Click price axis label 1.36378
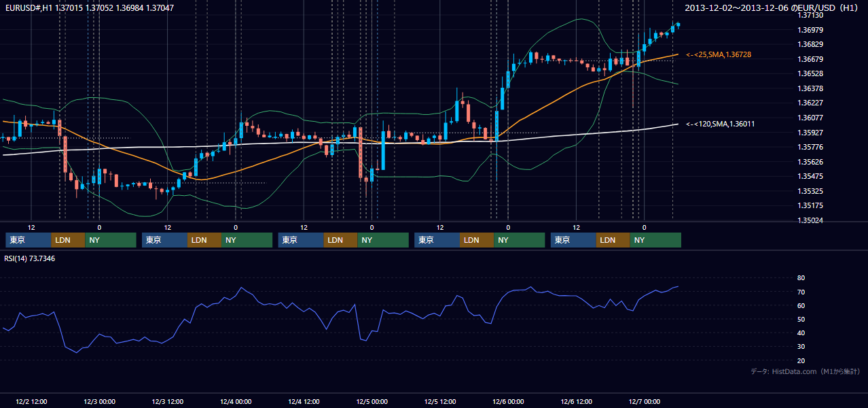 [x=810, y=88]
